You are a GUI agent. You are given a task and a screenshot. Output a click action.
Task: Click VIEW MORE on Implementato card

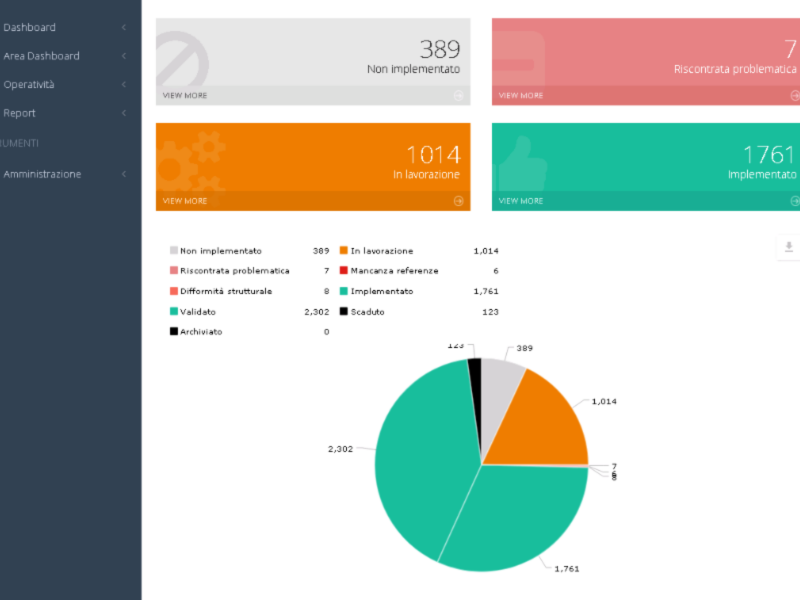pos(521,201)
